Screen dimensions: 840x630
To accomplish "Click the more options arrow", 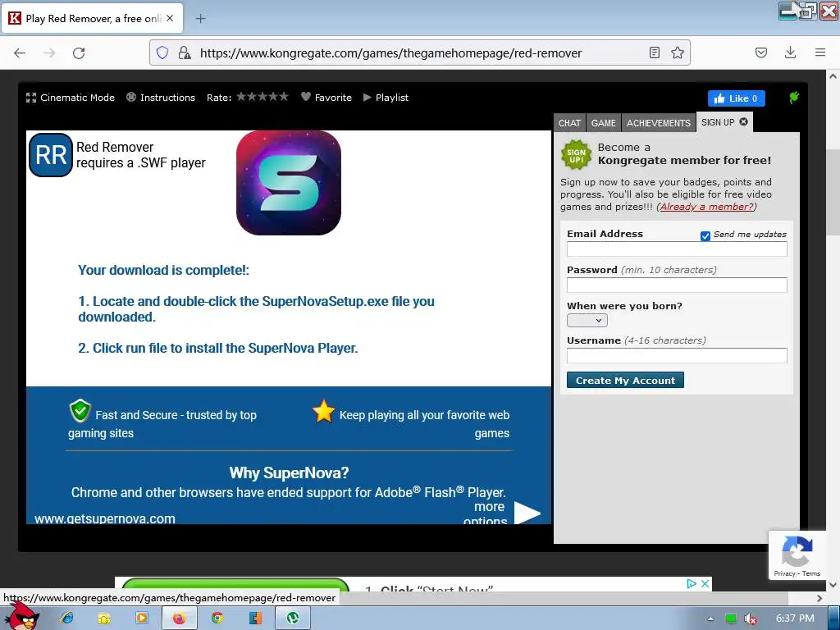I will [527, 513].
